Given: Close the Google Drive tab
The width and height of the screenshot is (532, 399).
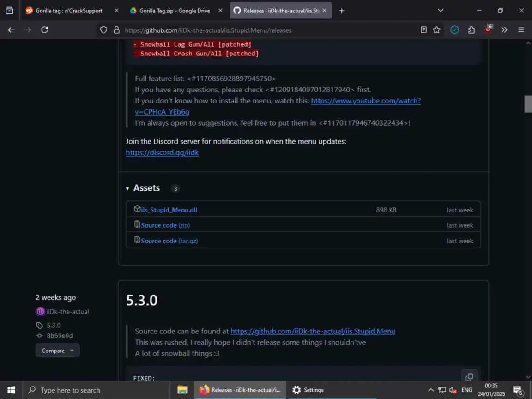Looking at the screenshot, I should coord(220,11).
